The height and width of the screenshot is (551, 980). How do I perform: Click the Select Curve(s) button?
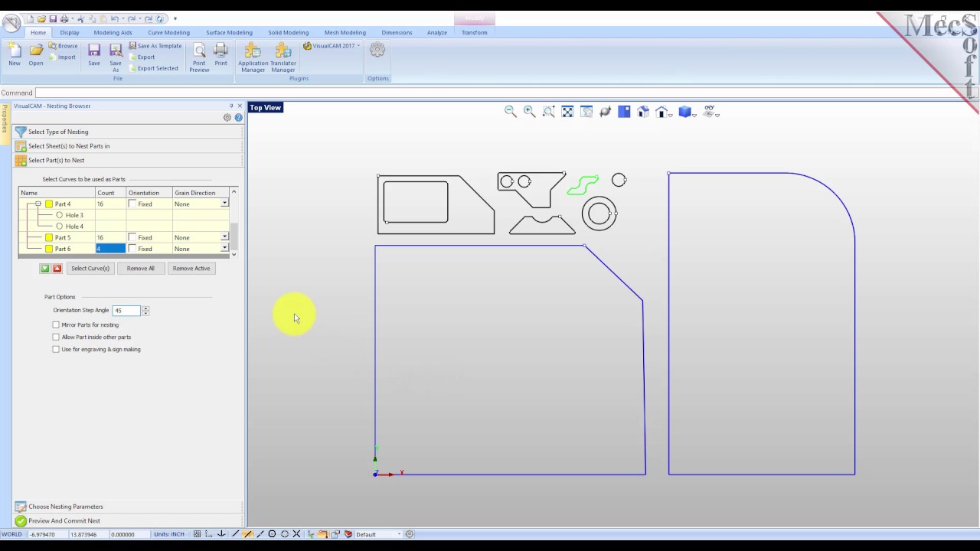pos(90,269)
